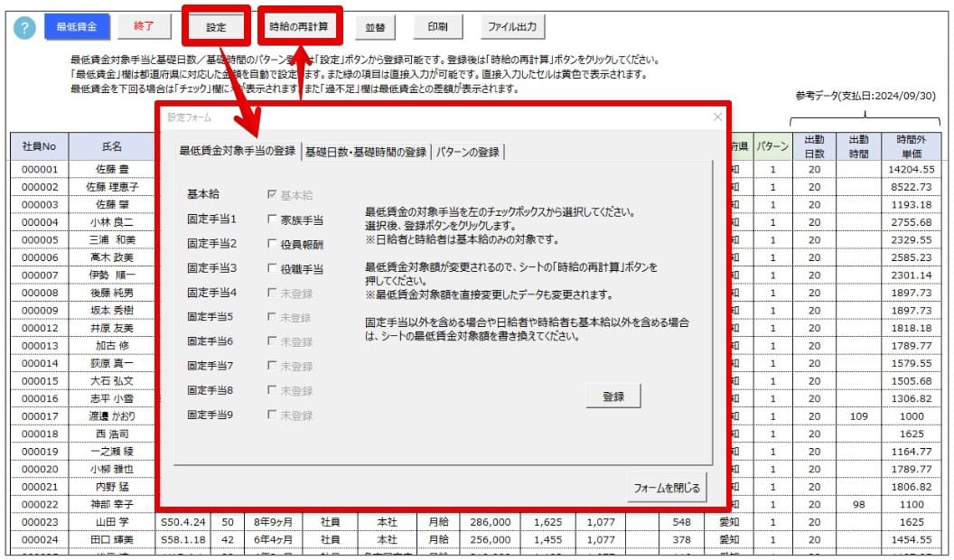Click the 出勤時間 column header
The image size is (954, 560).
coord(858,146)
